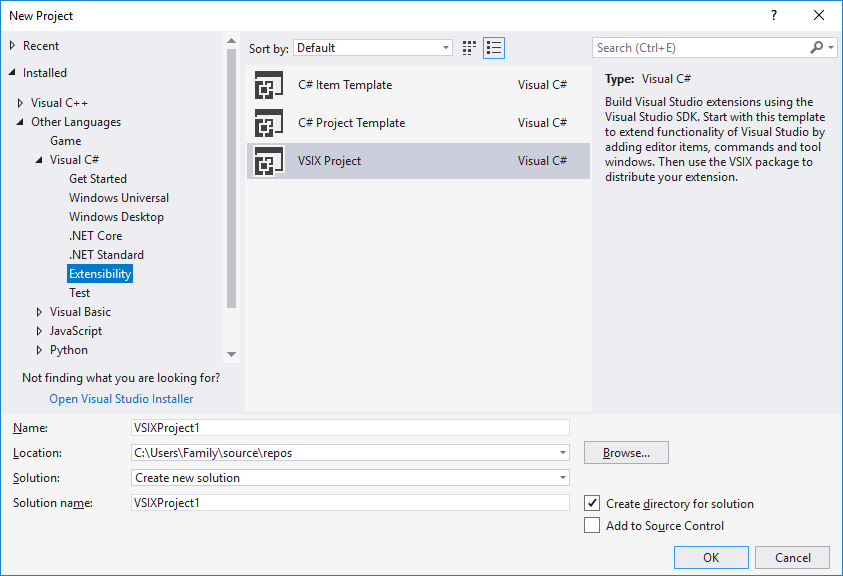Screen dimensions: 843x576
Task: Open the Sort by Default dropdown
Action: tap(373, 48)
